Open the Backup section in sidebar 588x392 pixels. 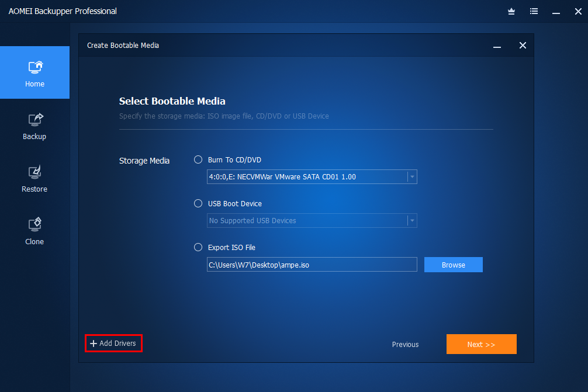(x=34, y=126)
